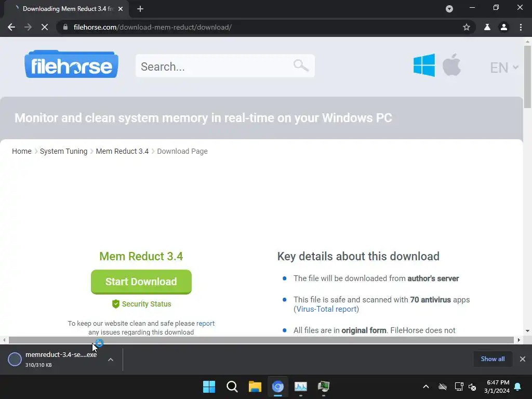Expand the download item options chevron
This screenshot has height=399, width=532.
111,360
